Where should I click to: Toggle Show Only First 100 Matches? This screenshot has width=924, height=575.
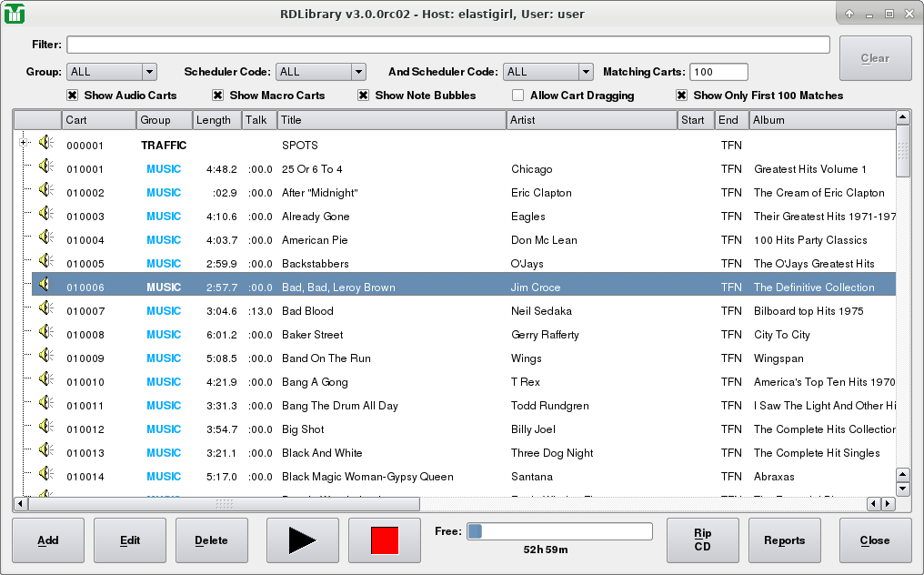[682, 96]
